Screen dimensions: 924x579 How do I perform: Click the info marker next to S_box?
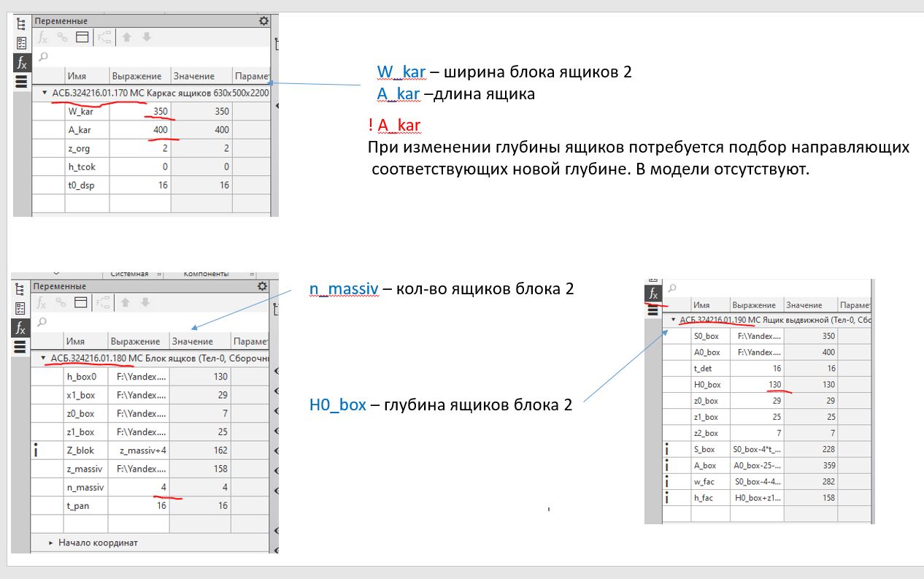click(666, 449)
